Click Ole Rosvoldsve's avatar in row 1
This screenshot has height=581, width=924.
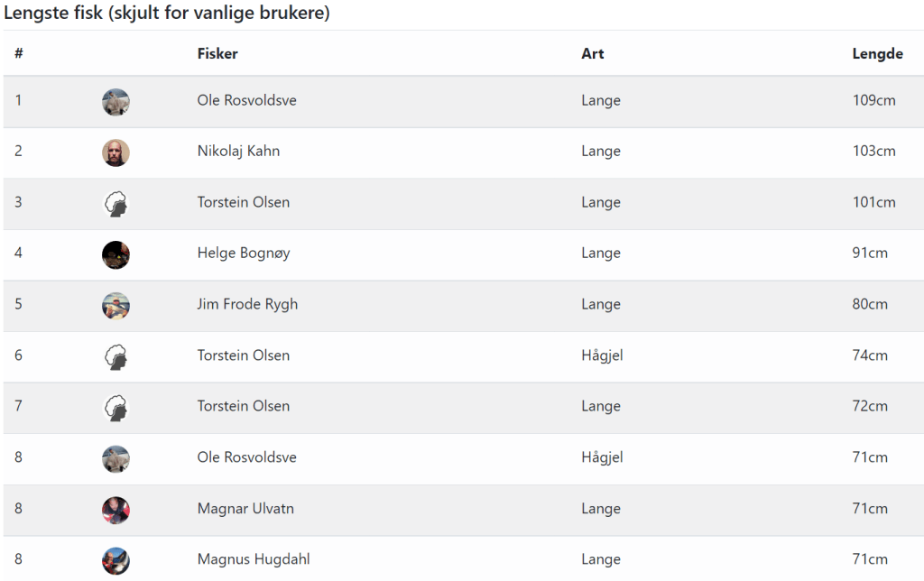[x=115, y=102]
